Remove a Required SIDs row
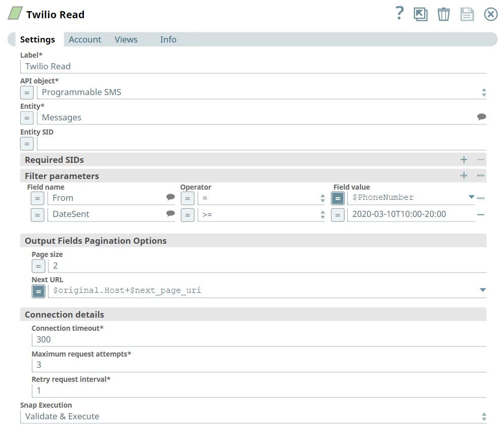504x440 pixels. 481,159
